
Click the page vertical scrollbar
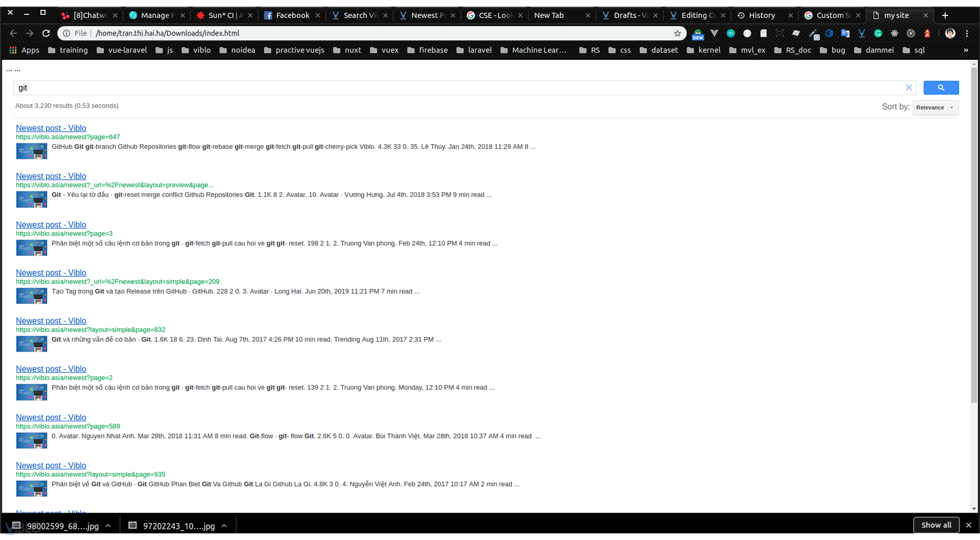click(974, 236)
